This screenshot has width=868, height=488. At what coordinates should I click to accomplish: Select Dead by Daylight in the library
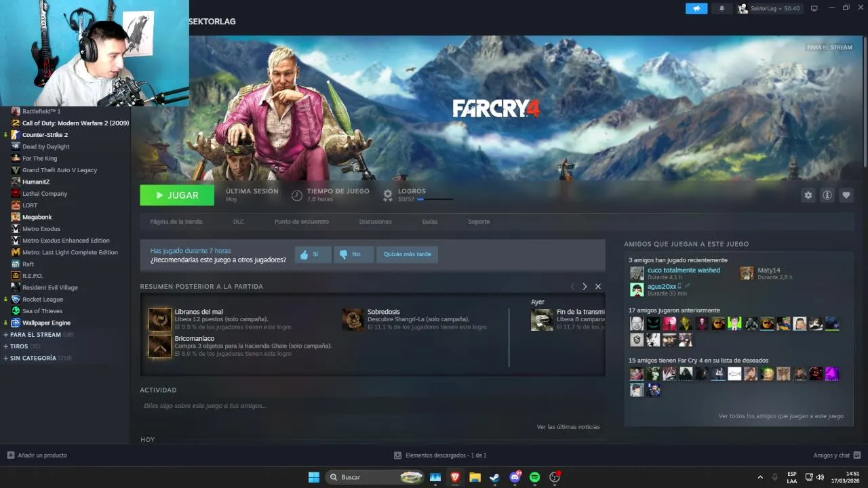click(45, 146)
